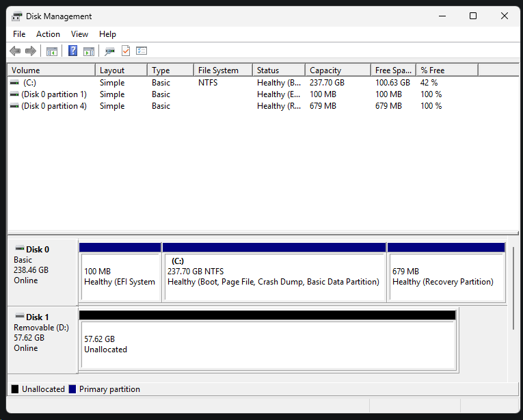
Task: Select the 100 MB EFI System partition block
Action: coord(120,276)
